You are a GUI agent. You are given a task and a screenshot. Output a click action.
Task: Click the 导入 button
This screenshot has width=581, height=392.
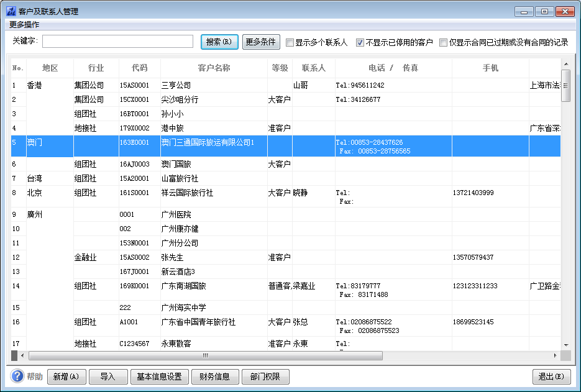[x=108, y=376]
